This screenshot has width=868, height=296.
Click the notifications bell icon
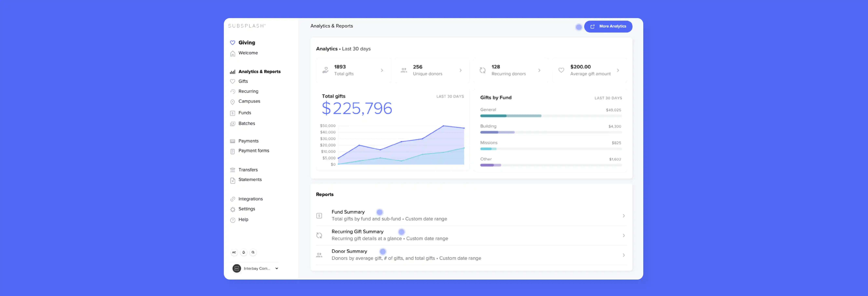pyautogui.click(x=244, y=252)
